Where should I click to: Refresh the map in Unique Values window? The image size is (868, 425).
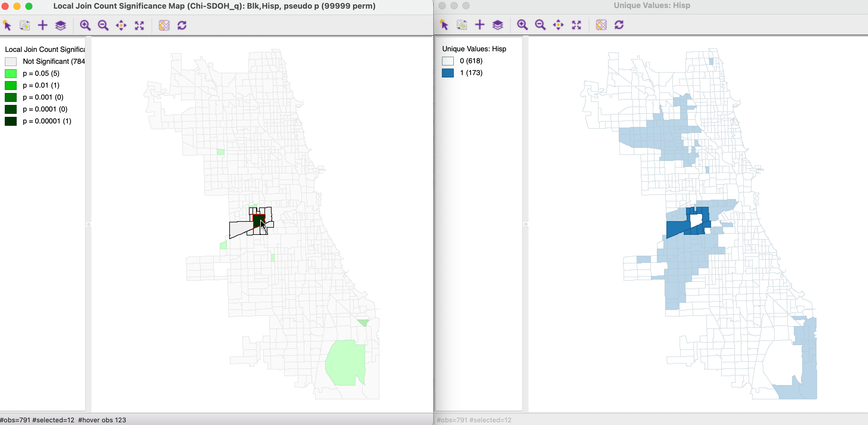point(619,25)
